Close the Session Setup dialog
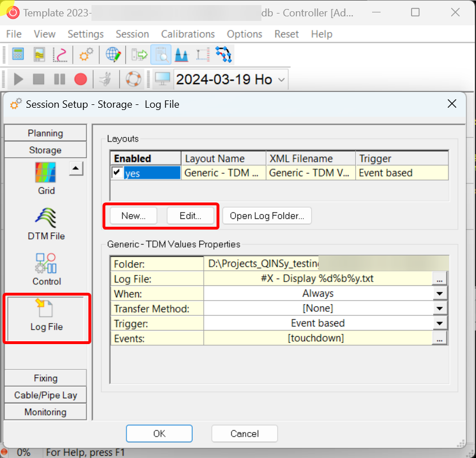 (452, 104)
